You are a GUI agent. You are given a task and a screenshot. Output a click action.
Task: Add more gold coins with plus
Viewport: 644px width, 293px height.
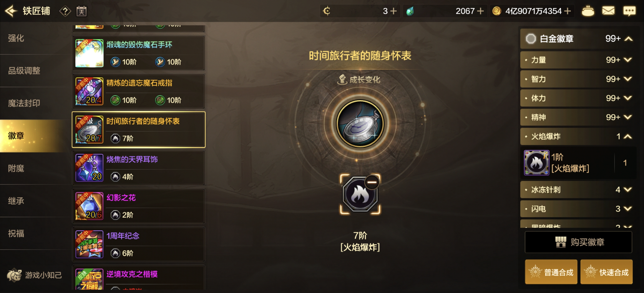tap(568, 11)
